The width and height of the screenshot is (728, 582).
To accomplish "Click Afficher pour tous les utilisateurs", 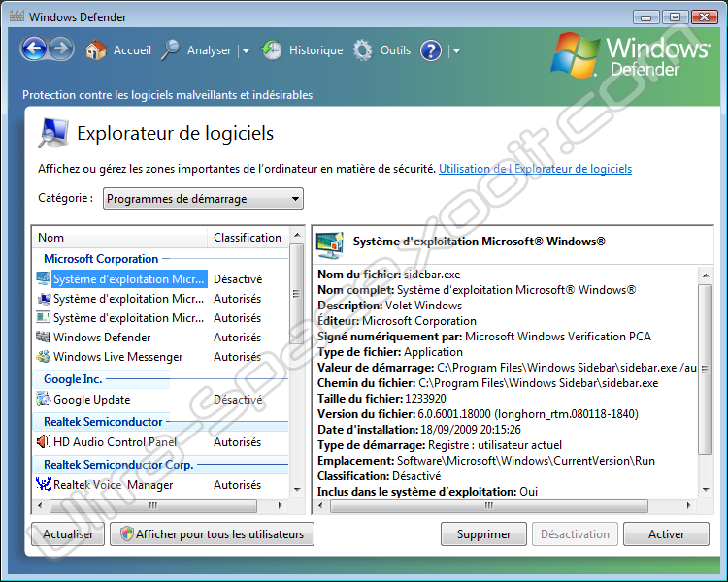I will tap(212, 534).
